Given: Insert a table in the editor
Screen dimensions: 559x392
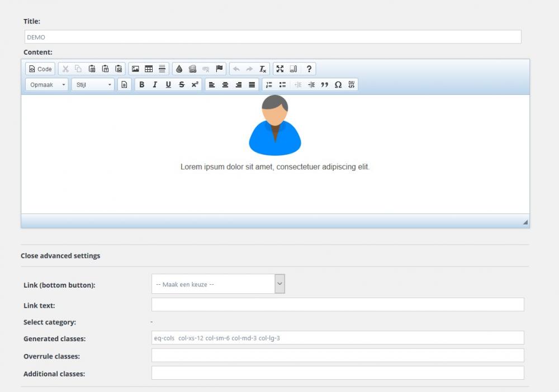Looking at the screenshot, I should coord(149,69).
